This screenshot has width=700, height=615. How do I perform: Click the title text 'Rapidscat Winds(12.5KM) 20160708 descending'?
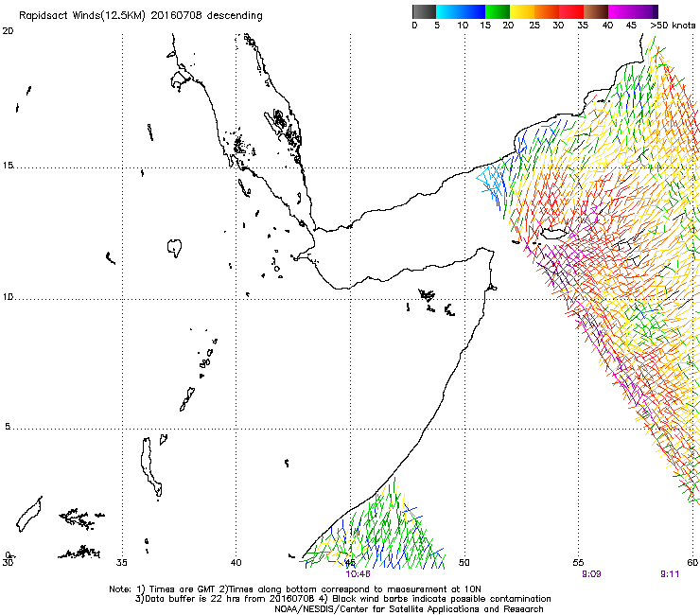point(141,16)
